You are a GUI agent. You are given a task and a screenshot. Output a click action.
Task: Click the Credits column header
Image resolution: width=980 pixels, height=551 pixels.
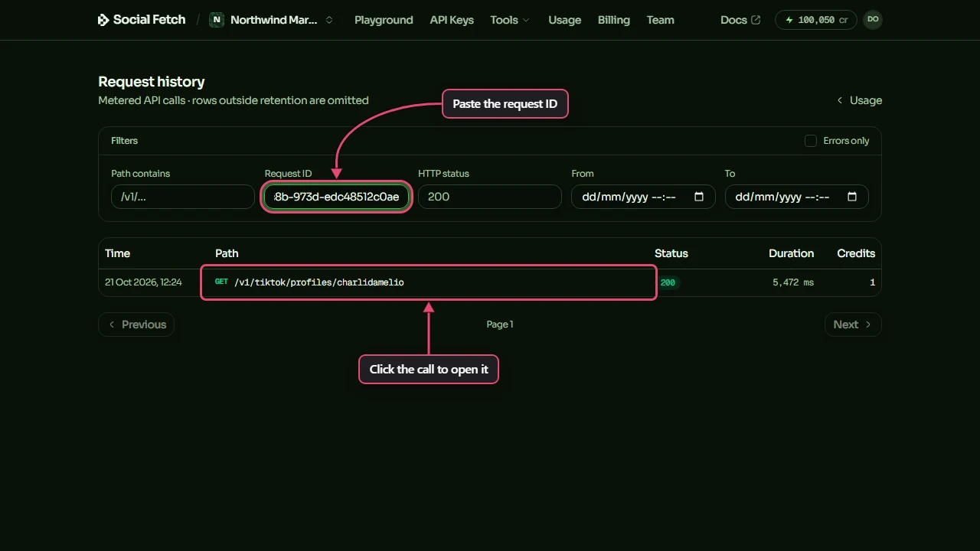point(856,253)
